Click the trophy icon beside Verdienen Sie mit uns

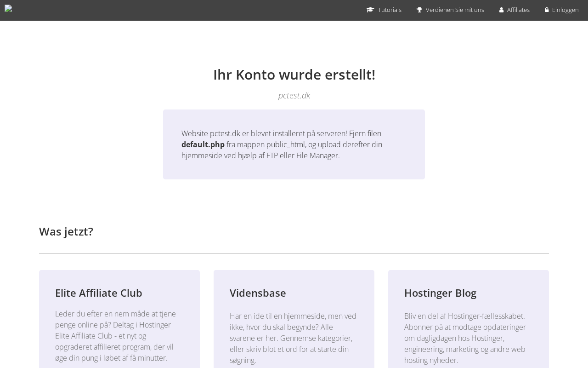[x=419, y=10]
